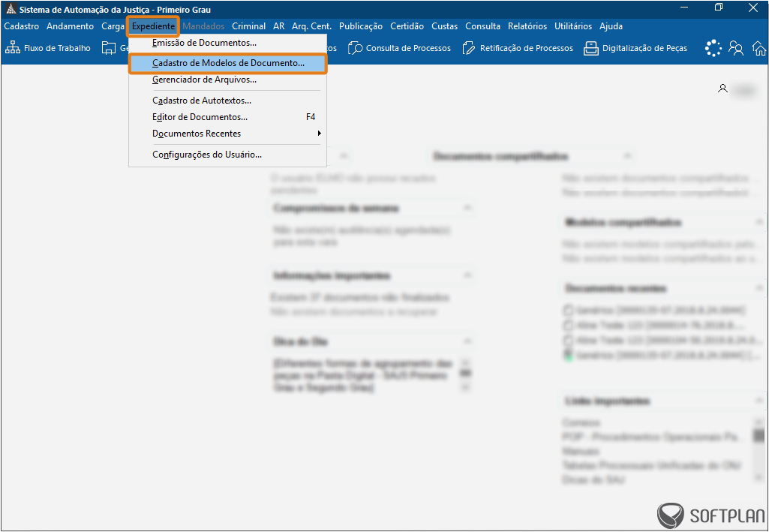The image size is (769, 532).
Task: Open the Carga menu
Action: coord(113,26)
